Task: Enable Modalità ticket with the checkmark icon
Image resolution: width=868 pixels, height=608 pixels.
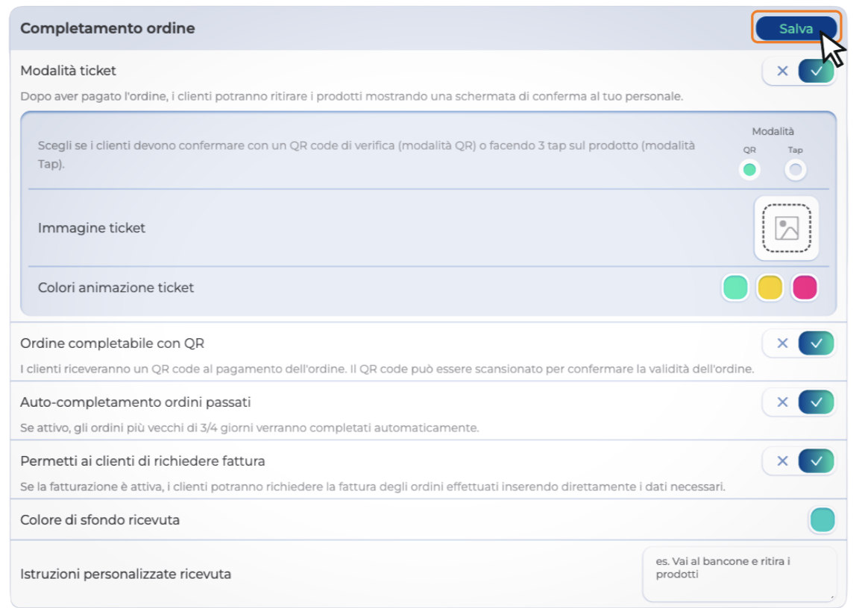Action: pyautogui.click(x=817, y=72)
